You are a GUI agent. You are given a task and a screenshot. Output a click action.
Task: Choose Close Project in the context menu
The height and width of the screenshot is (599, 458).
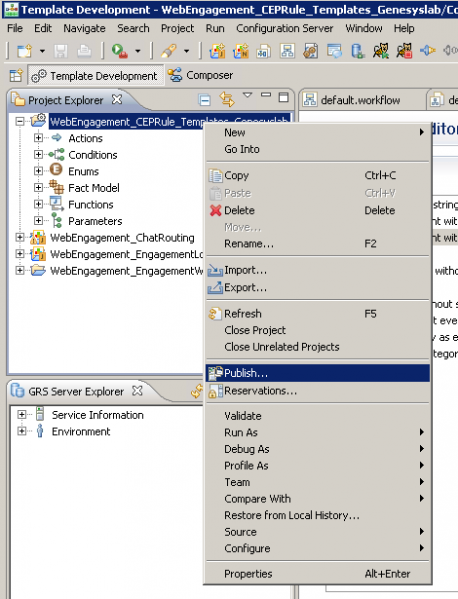tap(318, 330)
